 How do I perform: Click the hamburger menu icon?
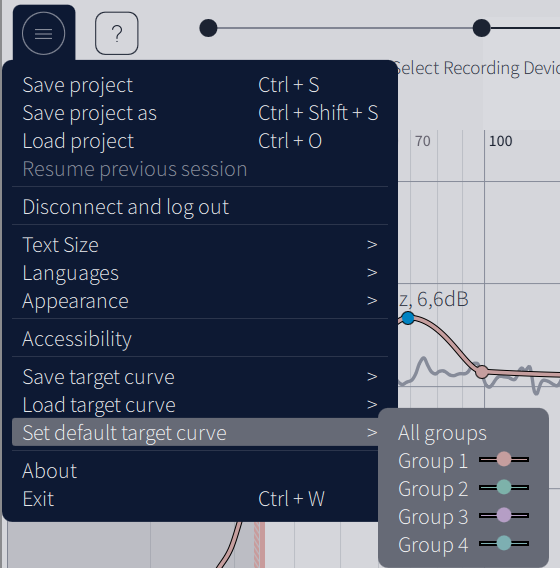[x=43, y=33]
